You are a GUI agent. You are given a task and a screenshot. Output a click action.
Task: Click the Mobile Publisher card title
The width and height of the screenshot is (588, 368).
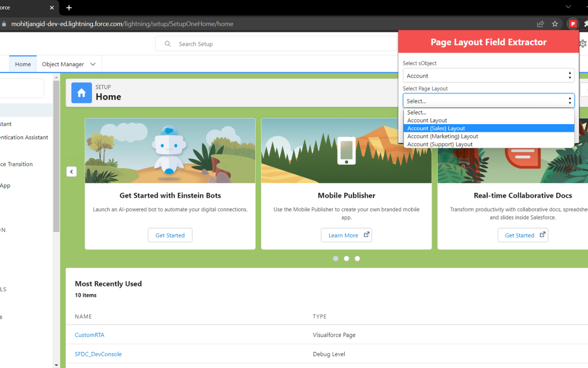click(346, 195)
